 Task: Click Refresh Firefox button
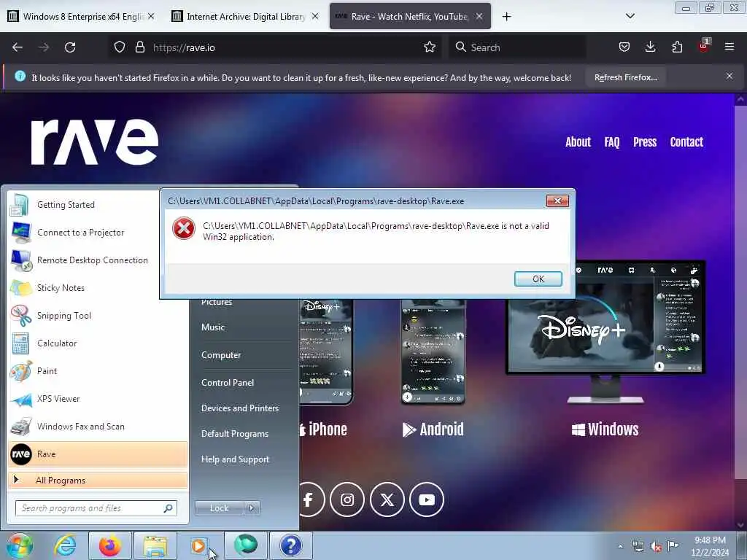pos(625,77)
